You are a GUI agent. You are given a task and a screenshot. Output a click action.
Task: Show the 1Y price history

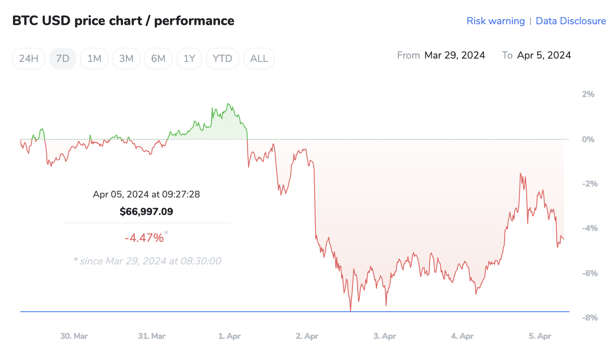click(x=189, y=59)
